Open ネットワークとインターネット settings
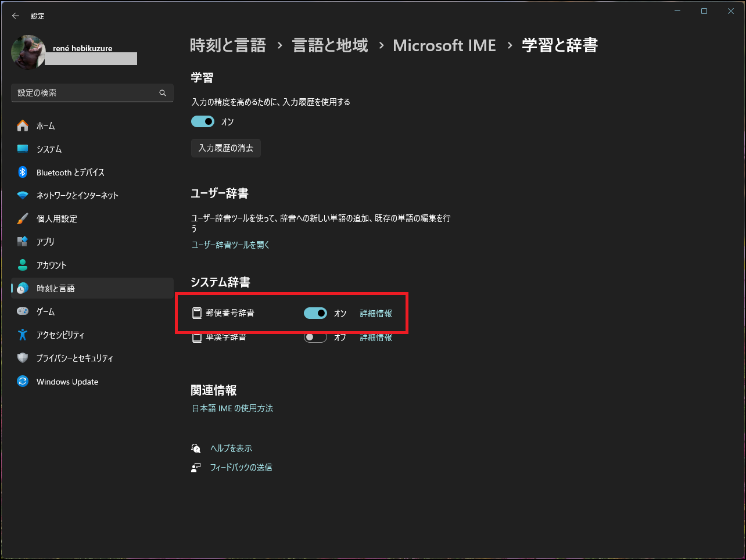 [92, 195]
